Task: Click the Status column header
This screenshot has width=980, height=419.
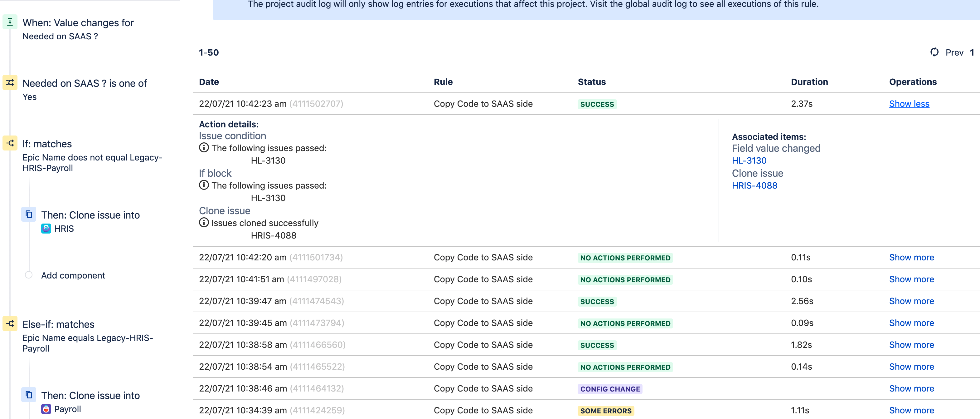Action: 592,82
